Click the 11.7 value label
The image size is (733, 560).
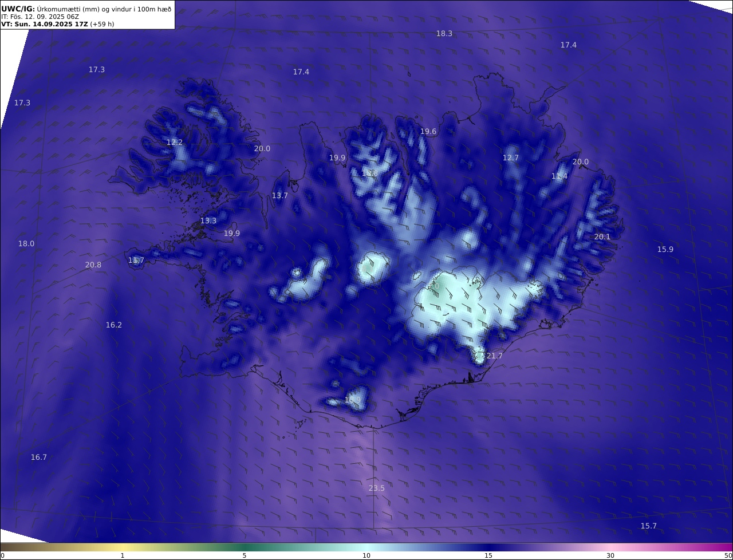pyautogui.click(x=136, y=261)
